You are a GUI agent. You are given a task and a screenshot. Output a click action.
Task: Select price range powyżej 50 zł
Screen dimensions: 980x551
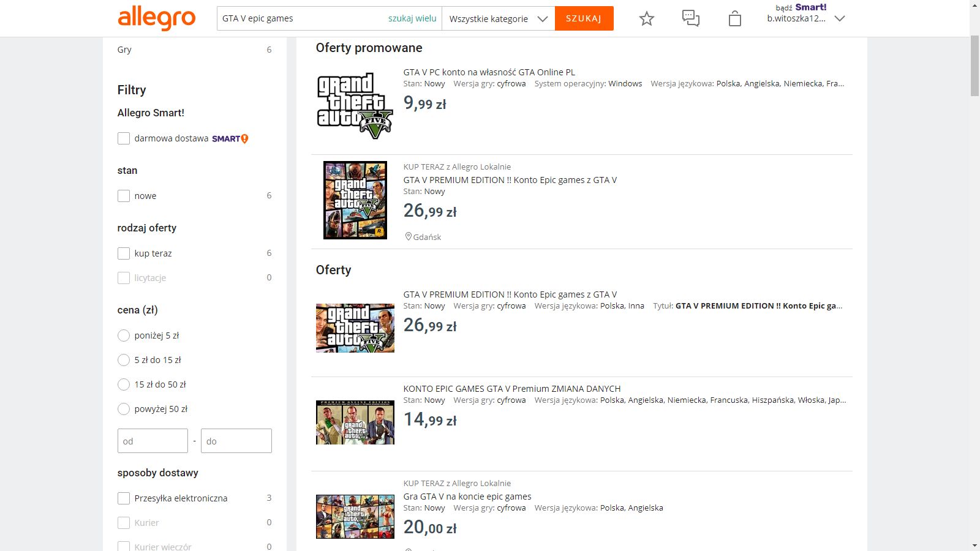124,409
